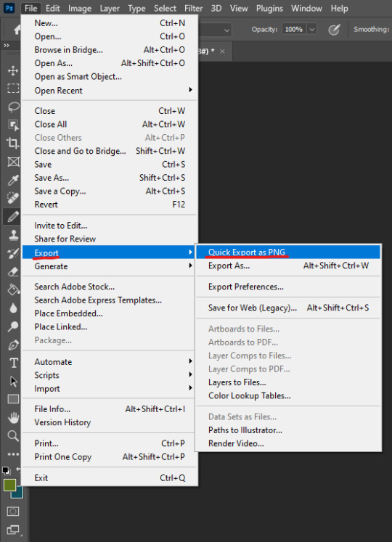Open Export Preferences...
The width and height of the screenshot is (392, 542).
click(x=288, y=287)
